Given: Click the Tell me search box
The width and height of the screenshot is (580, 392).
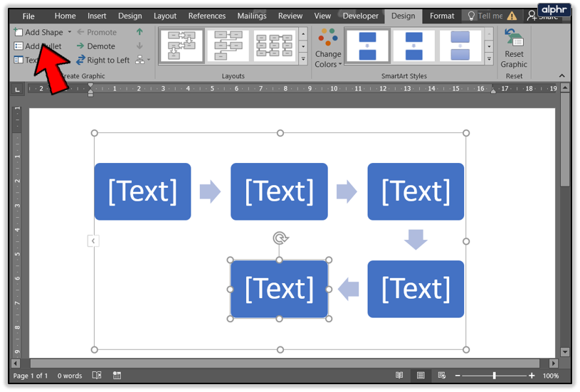Looking at the screenshot, I should tap(485, 16).
